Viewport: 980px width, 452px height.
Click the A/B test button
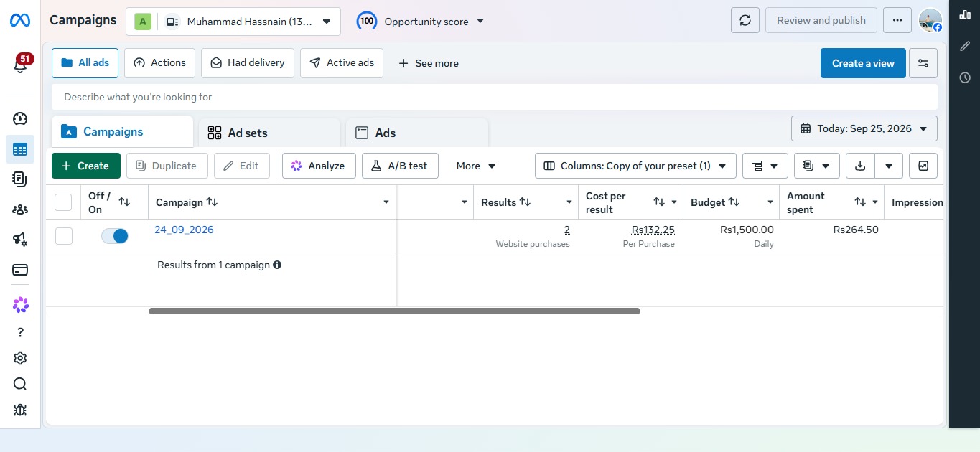click(x=400, y=166)
